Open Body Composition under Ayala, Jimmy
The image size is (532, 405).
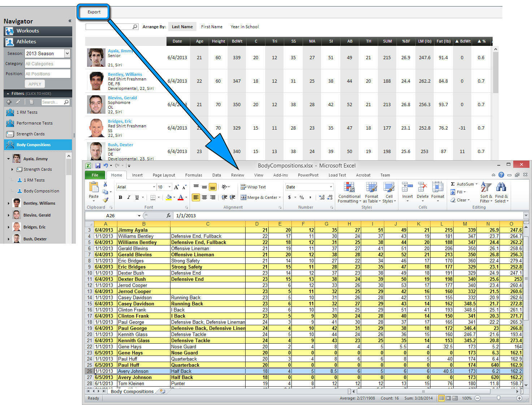[41, 191]
